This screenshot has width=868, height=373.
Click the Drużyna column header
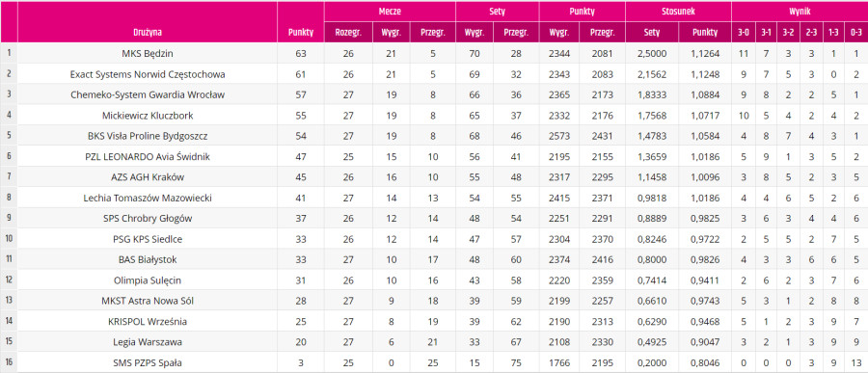point(148,33)
